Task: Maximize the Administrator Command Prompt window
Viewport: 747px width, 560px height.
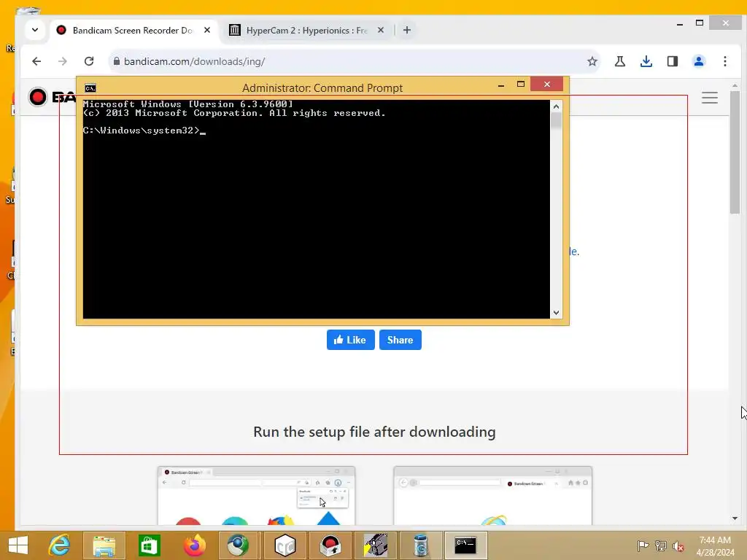Action: (x=521, y=85)
